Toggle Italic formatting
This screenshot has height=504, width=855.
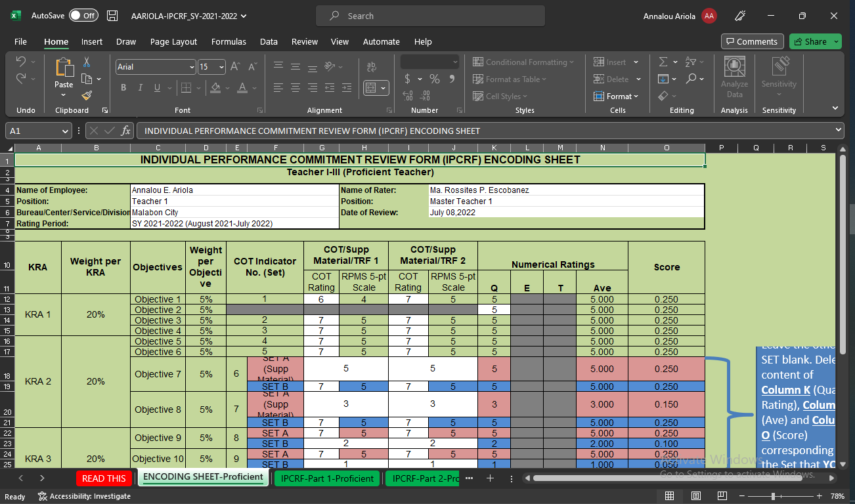tap(140, 87)
